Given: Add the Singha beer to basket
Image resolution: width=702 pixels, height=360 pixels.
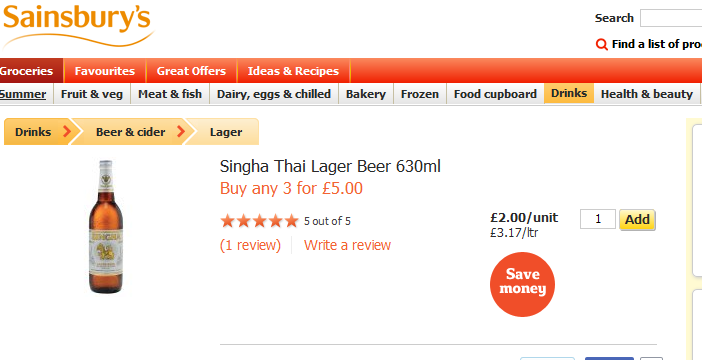Looking at the screenshot, I should coord(637,220).
